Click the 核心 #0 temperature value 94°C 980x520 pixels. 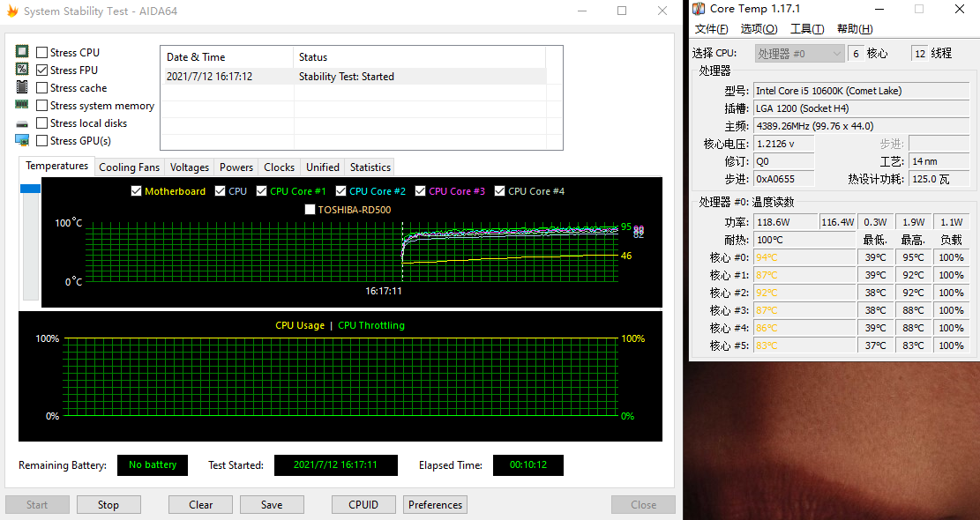804,257
